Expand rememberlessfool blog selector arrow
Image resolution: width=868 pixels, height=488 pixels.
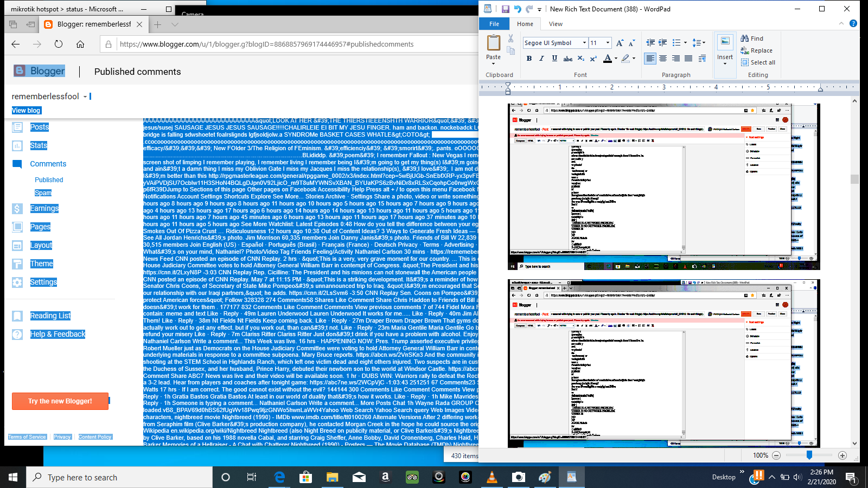[85, 97]
